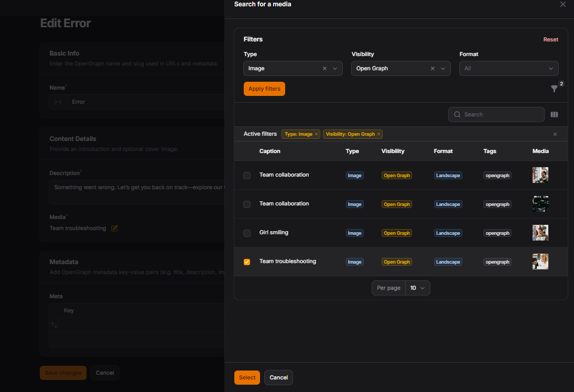Click Team troubleshooting caption in table
574x392 pixels.
(288, 262)
